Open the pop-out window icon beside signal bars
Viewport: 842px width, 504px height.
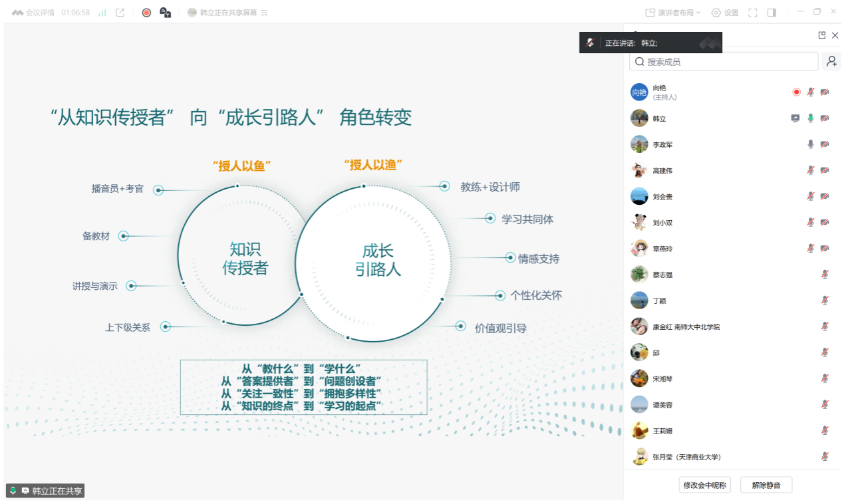(x=120, y=13)
